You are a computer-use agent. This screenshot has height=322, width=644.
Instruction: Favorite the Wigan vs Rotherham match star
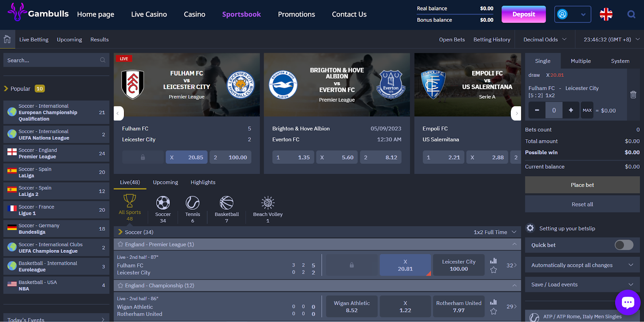click(x=493, y=311)
